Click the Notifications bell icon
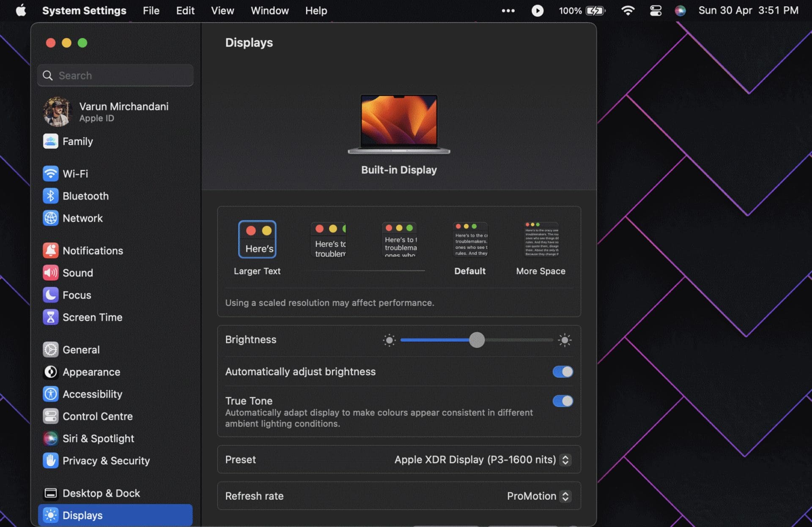Screen dimensions: 812x527 50,251
